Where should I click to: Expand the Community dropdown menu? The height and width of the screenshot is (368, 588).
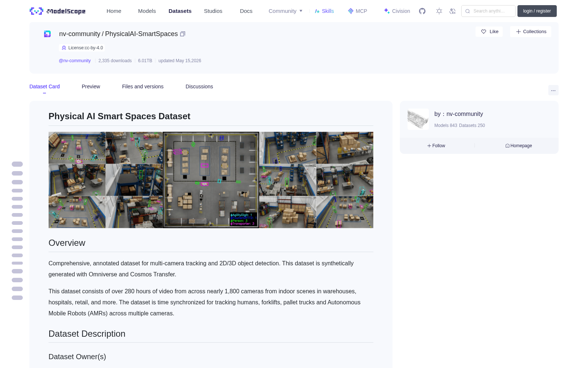coord(286,11)
